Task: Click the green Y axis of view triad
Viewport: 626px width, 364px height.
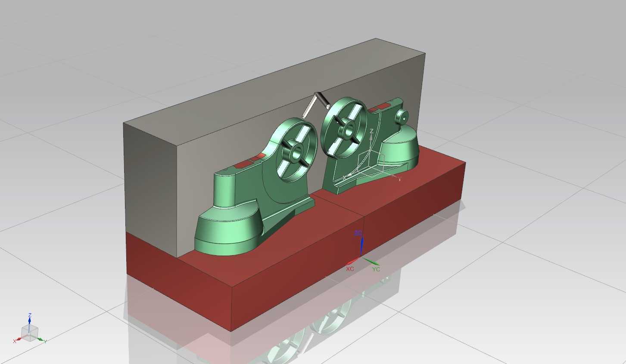Action: point(43,340)
